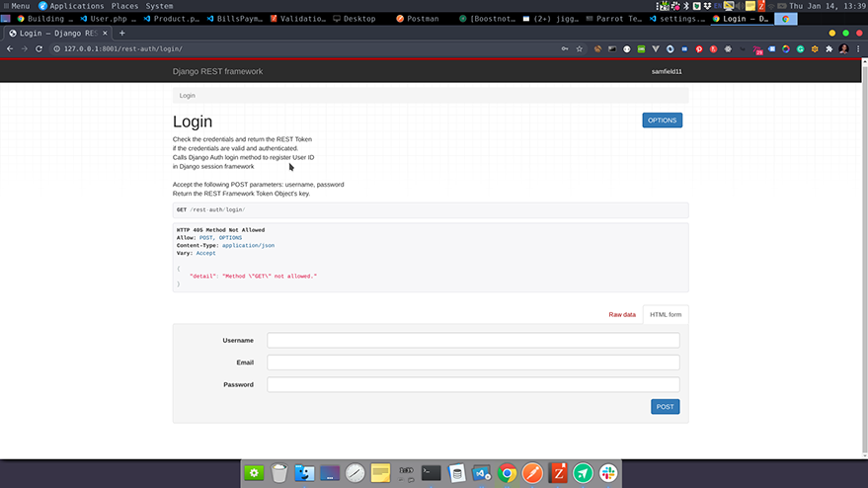This screenshot has width=868, height=488.
Task: Switch to the Postman taskbar window
Action: tap(418, 19)
